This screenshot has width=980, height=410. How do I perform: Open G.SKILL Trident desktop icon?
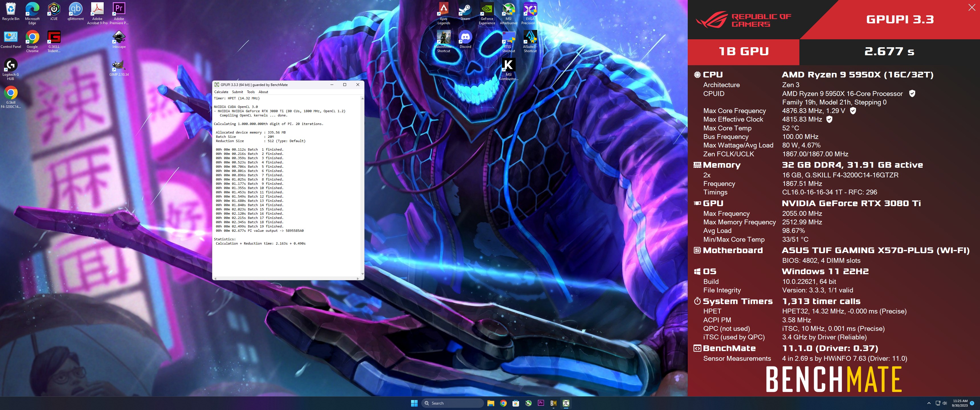54,42
